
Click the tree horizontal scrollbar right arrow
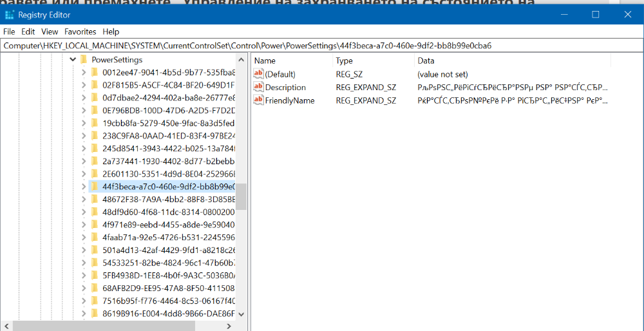point(229,326)
